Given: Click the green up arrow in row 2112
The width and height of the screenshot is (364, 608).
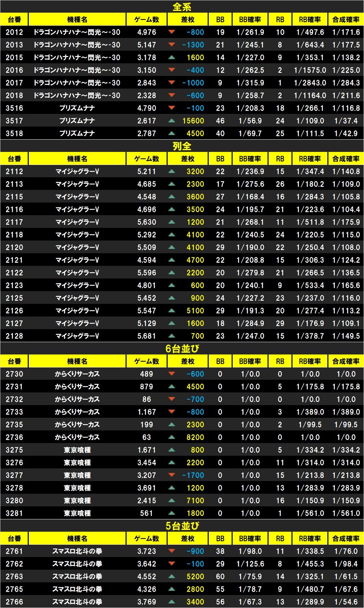Looking at the screenshot, I should [x=172, y=171].
